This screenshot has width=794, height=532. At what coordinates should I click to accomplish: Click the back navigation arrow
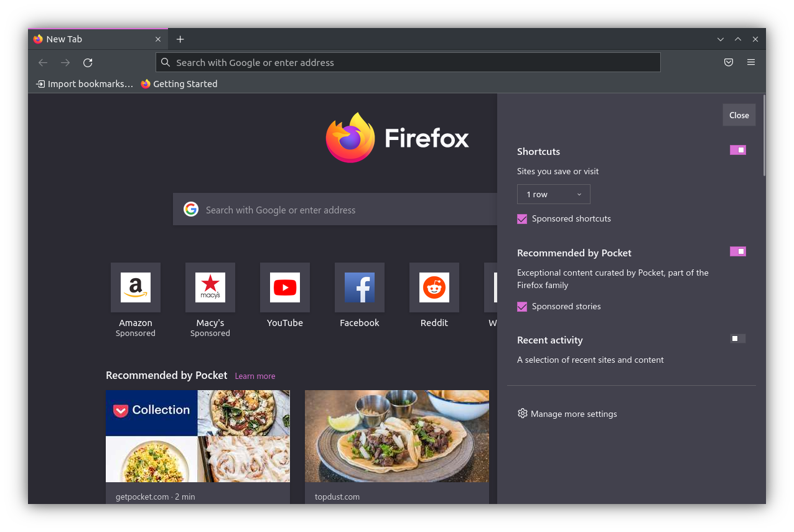43,63
